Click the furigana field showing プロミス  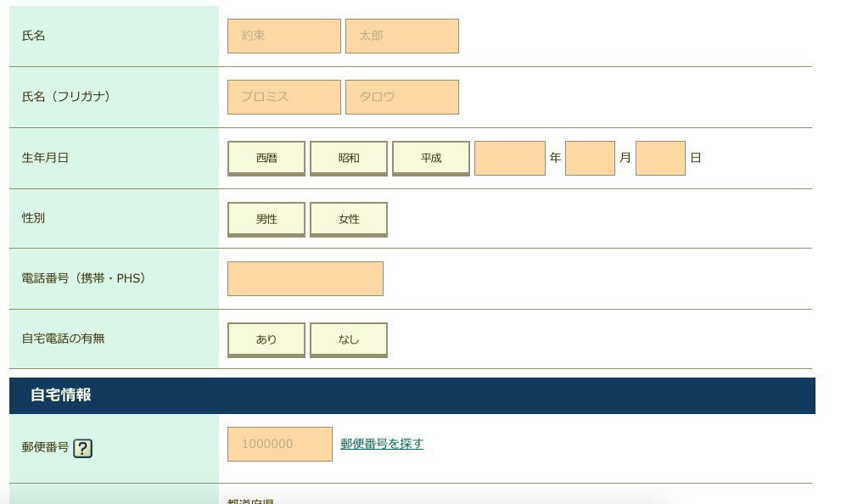point(283,97)
